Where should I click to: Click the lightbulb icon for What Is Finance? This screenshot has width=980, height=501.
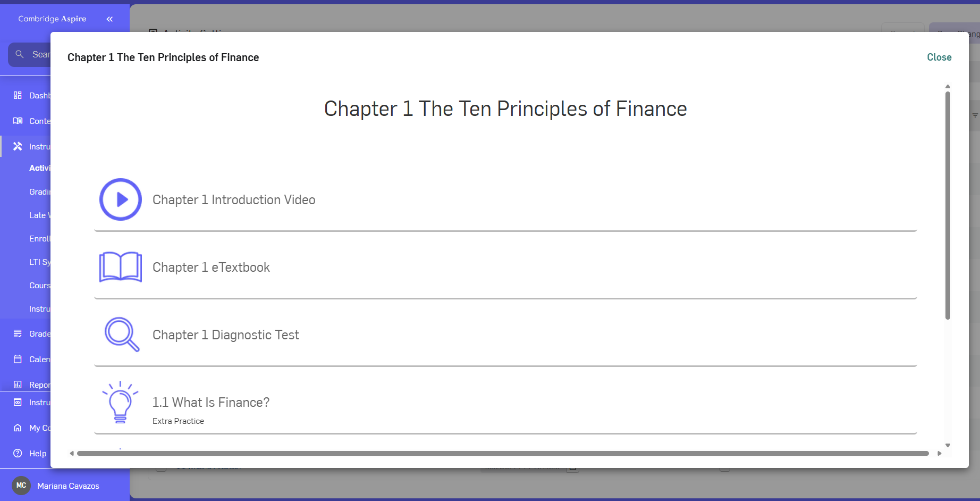(120, 402)
